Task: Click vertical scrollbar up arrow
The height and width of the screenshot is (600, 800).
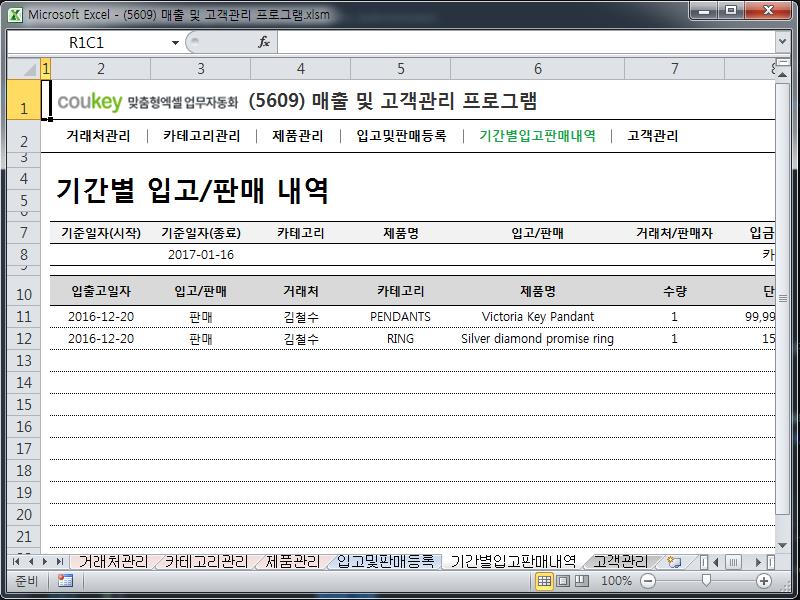Action: 782,74
